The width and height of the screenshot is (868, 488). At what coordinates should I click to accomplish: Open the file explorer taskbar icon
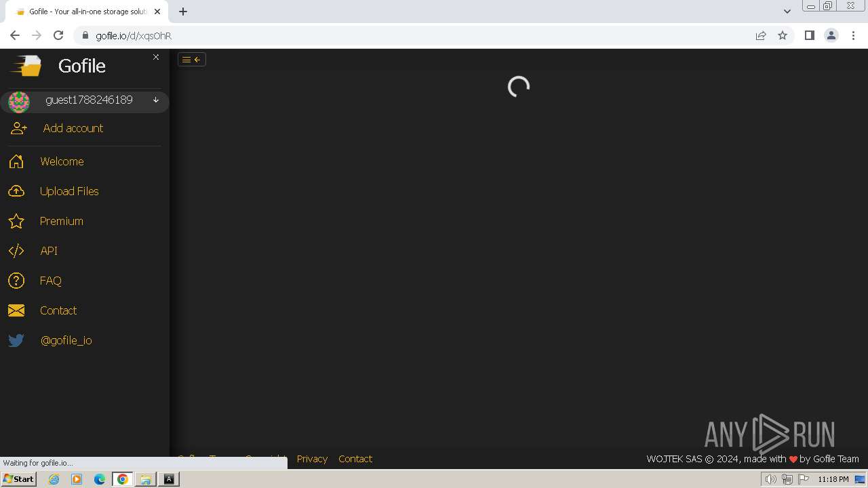point(145,479)
